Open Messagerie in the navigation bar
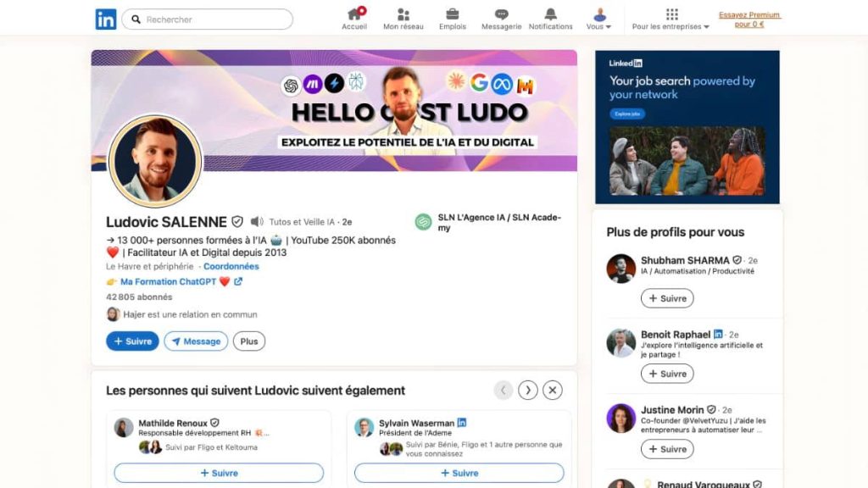Viewport: 868px width, 488px height. coord(502,19)
